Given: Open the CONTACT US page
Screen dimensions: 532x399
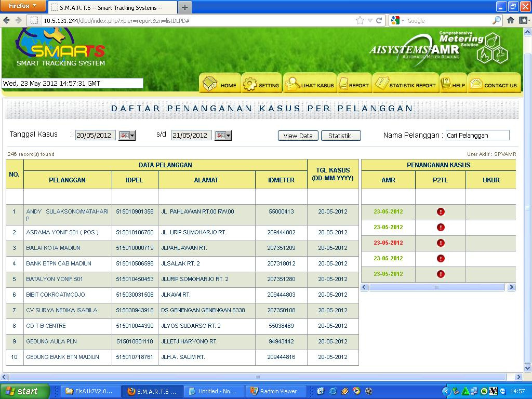Looking at the screenshot, I should [494, 84].
